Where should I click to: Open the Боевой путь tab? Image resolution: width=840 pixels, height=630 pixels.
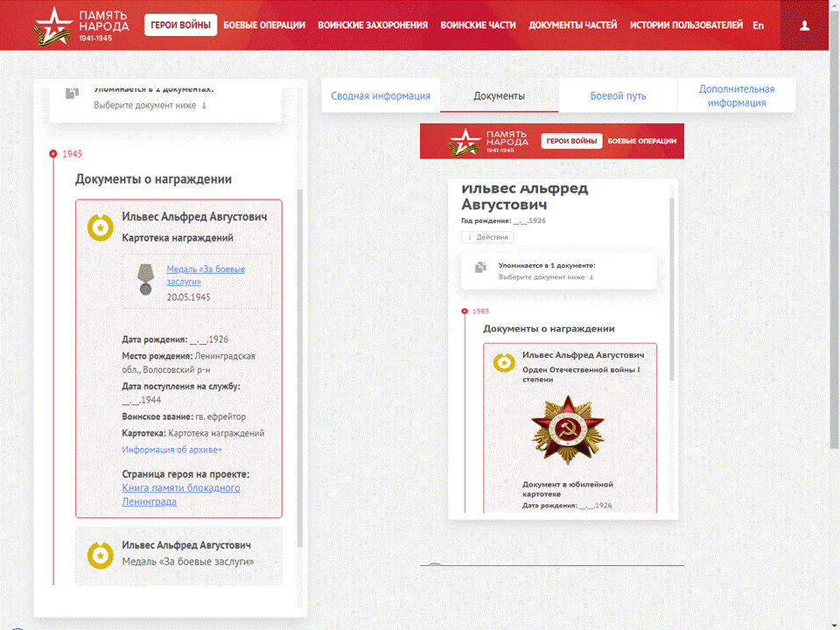click(618, 96)
